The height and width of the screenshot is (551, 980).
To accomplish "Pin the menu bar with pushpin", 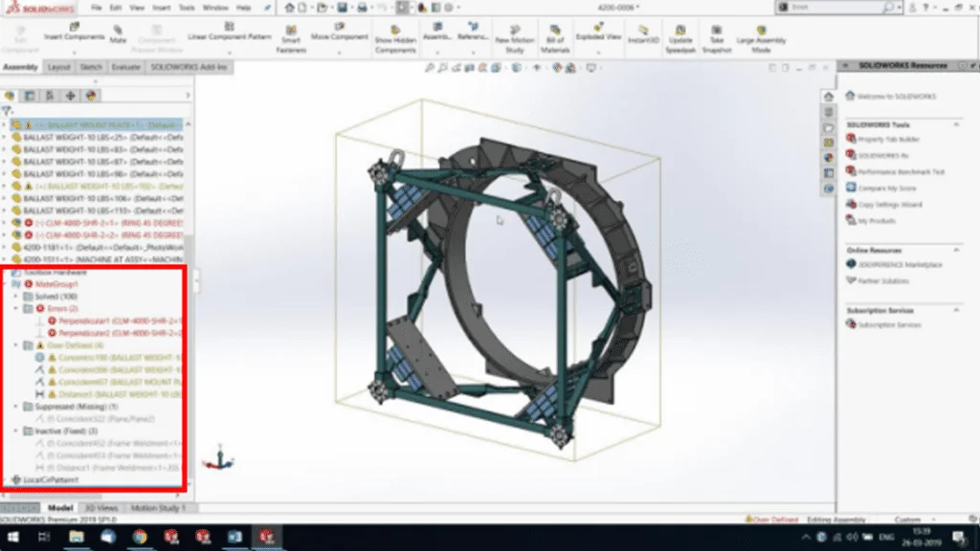I will (268, 8).
